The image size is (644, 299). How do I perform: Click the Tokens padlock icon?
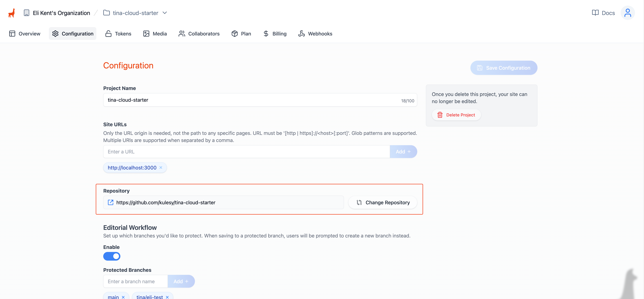click(109, 34)
